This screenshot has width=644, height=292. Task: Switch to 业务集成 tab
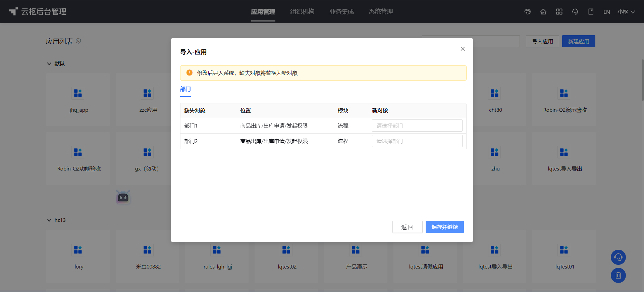[x=341, y=12]
